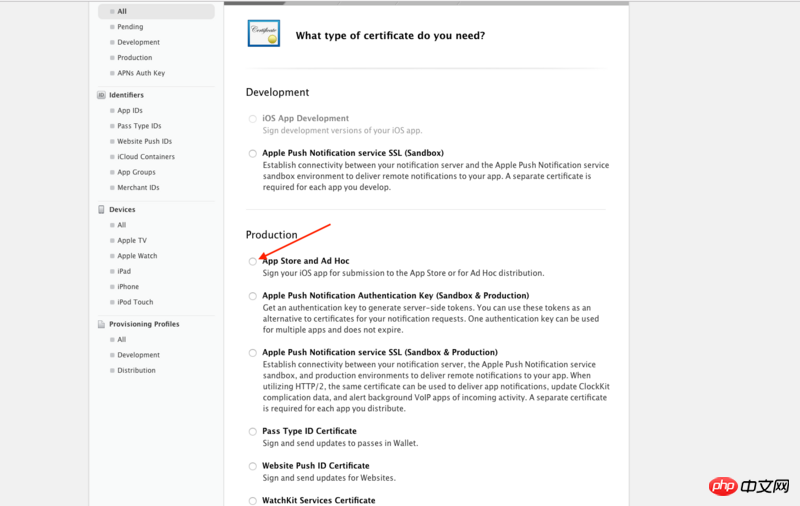The height and width of the screenshot is (506, 800).
Task: Open All certificates in sidebar
Action: click(x=156, y=11)
